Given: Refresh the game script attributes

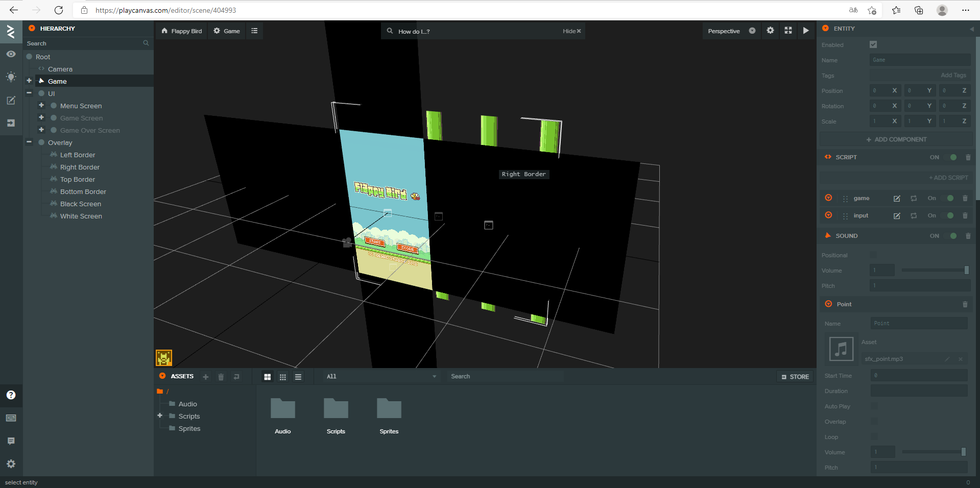Looking at the screenshot, I should 914,199.
